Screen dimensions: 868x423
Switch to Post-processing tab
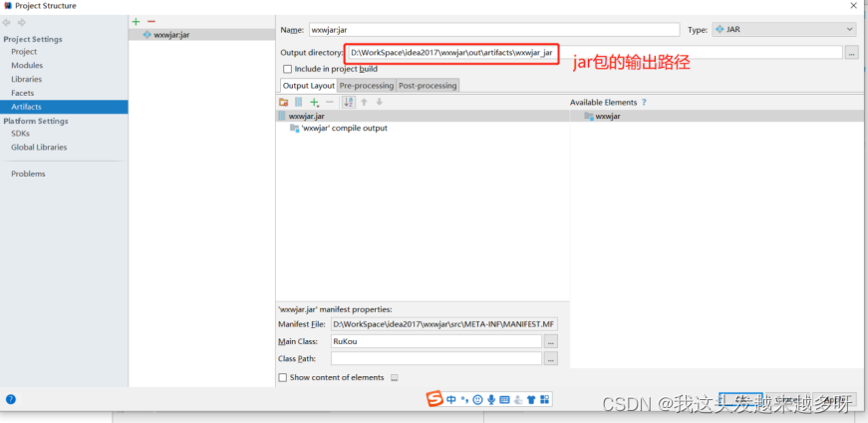tap(428, 86)
